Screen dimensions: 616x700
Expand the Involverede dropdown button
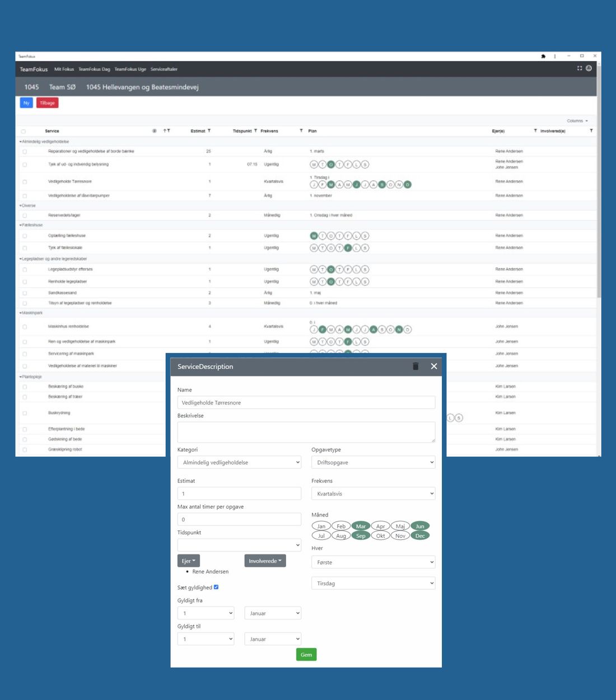(265, 561)
